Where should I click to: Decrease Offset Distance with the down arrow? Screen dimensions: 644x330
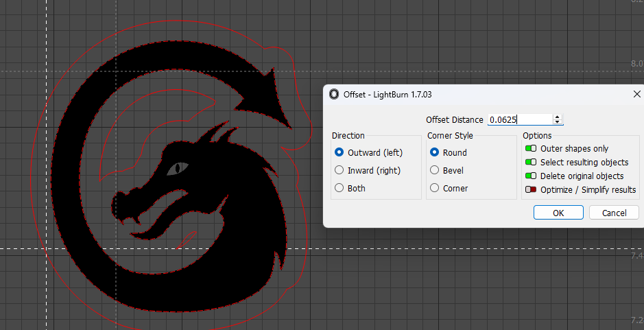coord(557,122)
